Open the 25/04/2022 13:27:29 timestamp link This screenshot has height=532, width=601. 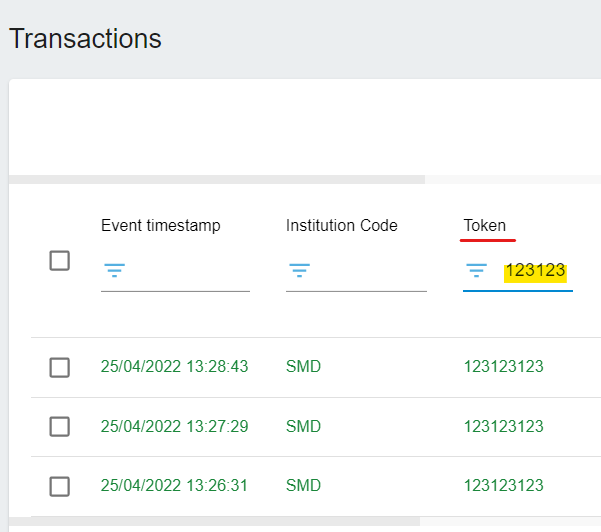(x=174, y=426)
